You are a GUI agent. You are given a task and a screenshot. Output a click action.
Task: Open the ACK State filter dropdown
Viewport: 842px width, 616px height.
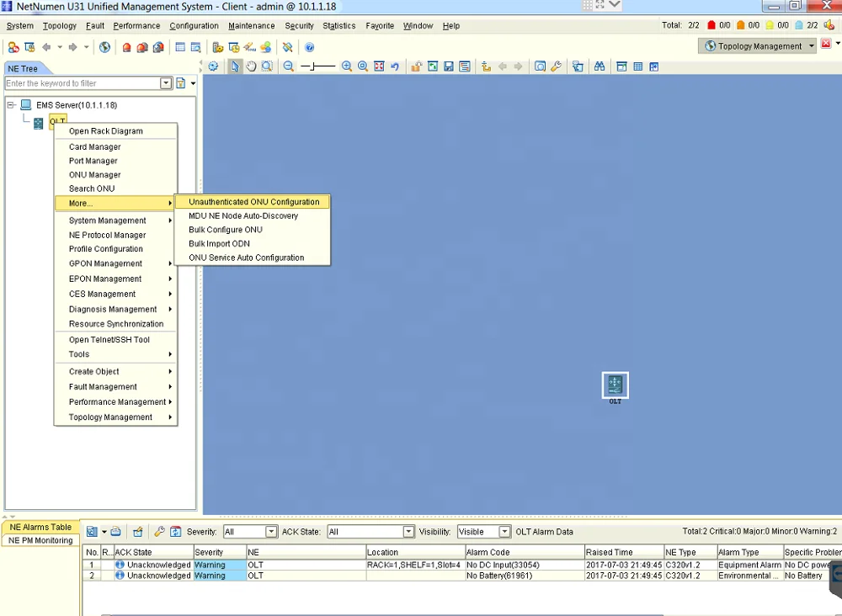pos(408,532)
